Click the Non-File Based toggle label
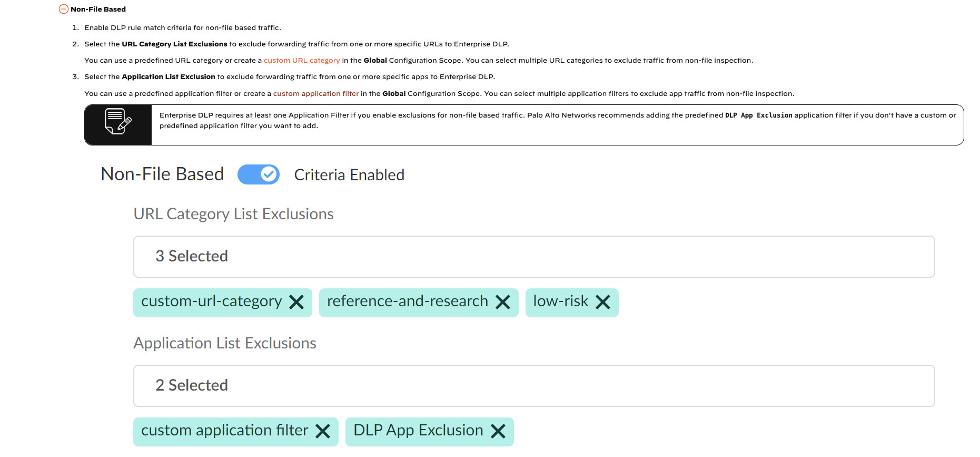This screenshot has height=457, width=980. click(x=162, y=174)
